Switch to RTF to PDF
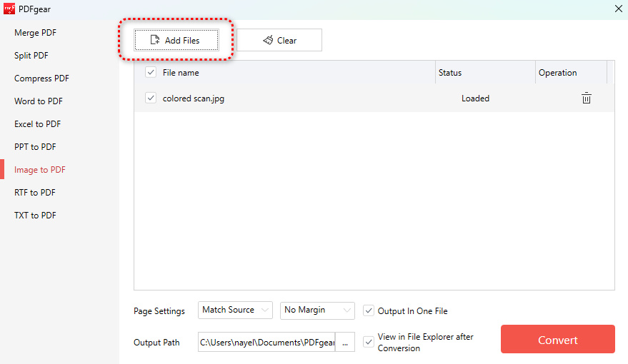Viewport: 628px width, 364px height. pos(35,193)
